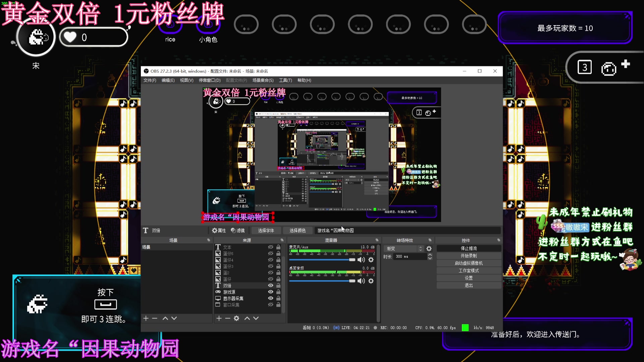Open advanced transition properties gear icon
This screenshot has height=362, width=644.
pyautogui.click(x=429, y=249)
